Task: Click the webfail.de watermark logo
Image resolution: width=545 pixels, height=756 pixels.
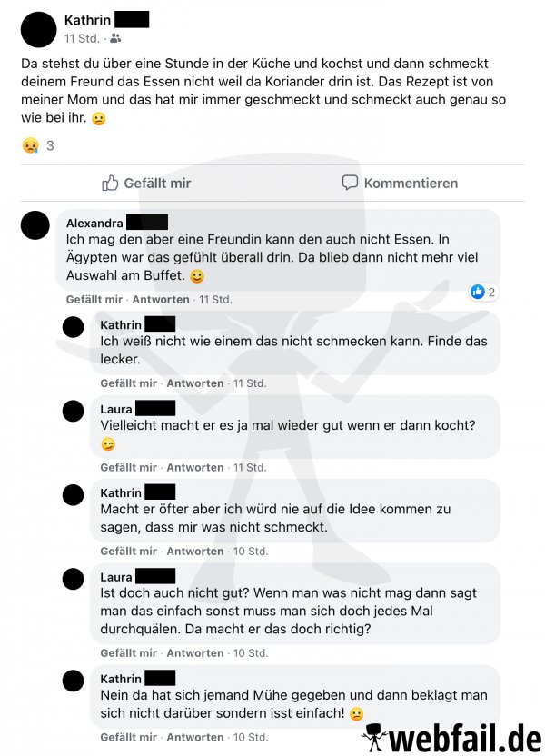Action: [x=453, y=738]
